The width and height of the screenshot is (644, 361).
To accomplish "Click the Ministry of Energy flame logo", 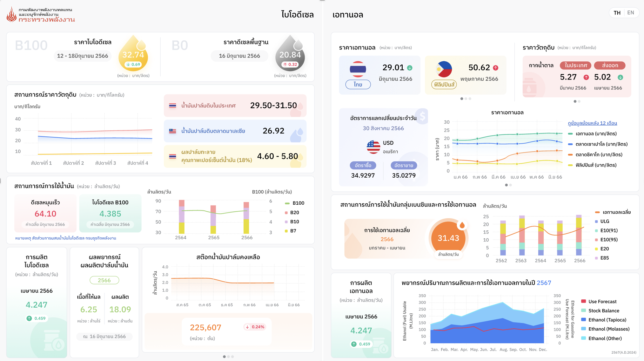I will coord(12,15).
